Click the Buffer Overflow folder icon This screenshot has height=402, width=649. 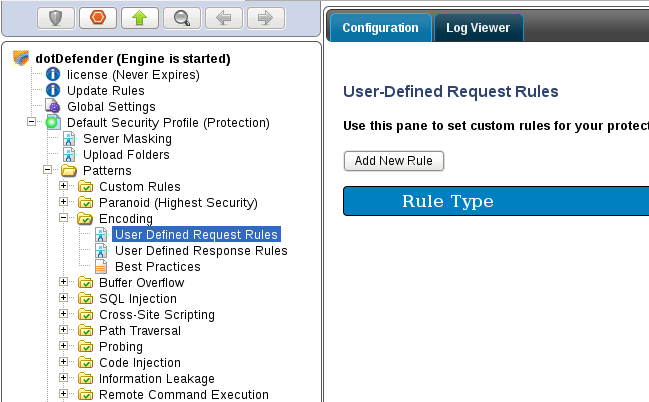(x=85, y=283)
